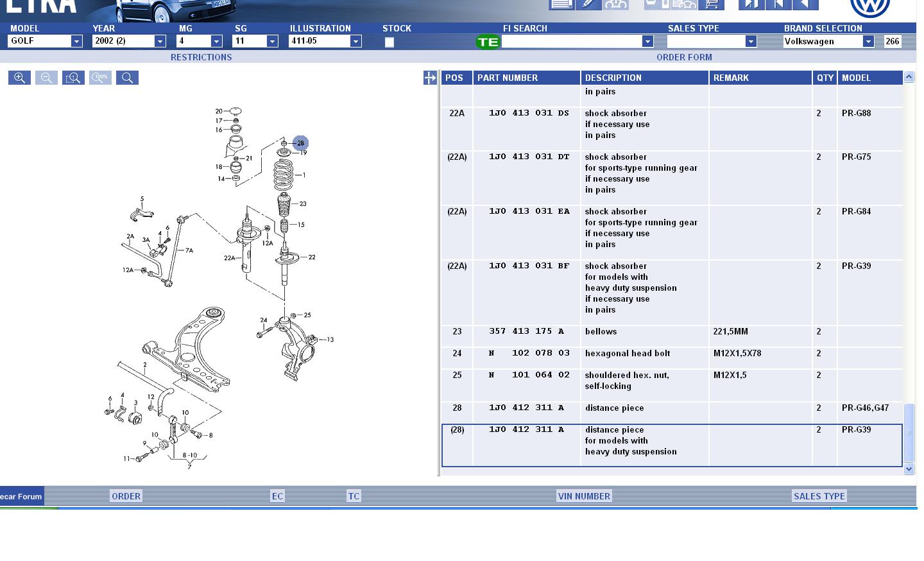Click the panel splitter arrow icon
Viewport: 924px width, 561px height.
point(430,78)
